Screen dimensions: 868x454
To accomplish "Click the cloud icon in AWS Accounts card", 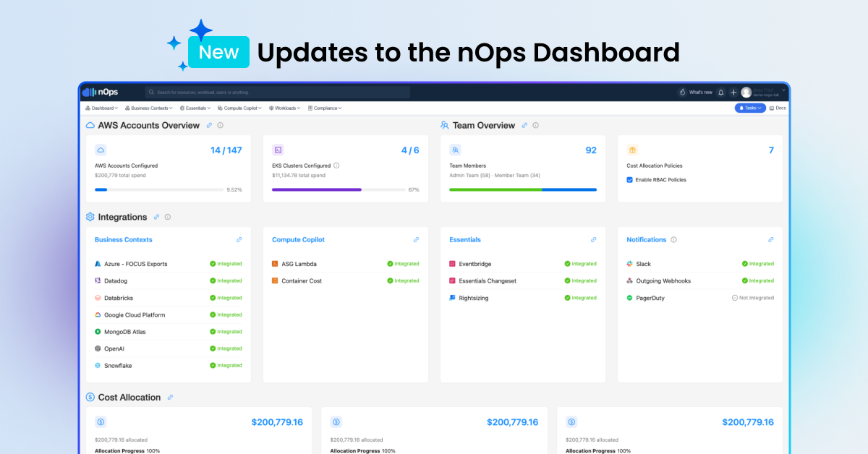I will click(x=101, y=150).
